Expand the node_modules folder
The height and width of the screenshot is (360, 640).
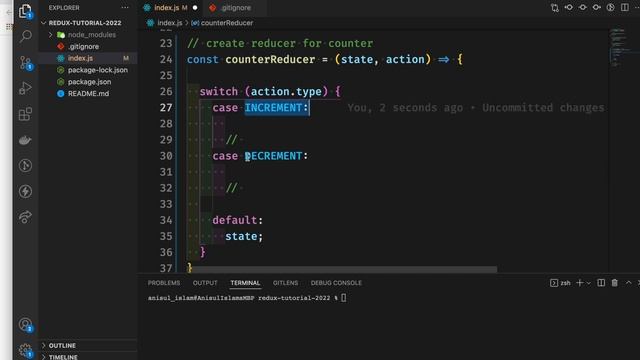point(51,35)
